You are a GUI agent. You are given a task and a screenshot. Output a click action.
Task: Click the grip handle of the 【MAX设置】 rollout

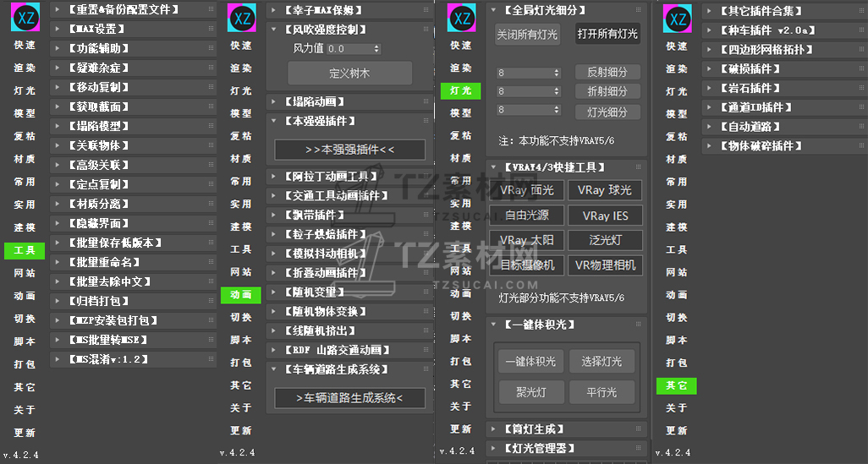click(x=211, y=29)
